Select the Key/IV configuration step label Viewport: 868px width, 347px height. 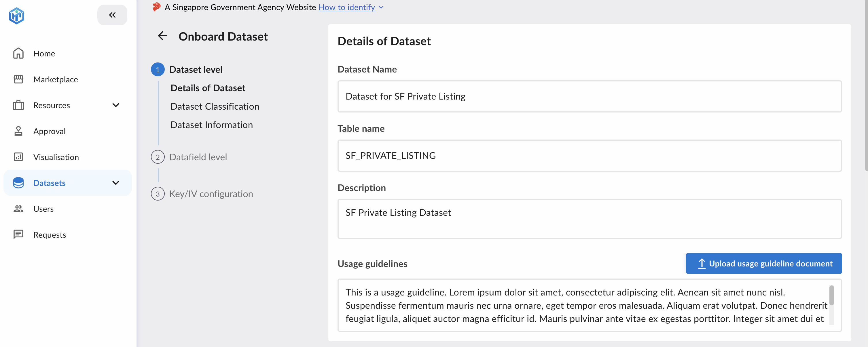[211, 194]
